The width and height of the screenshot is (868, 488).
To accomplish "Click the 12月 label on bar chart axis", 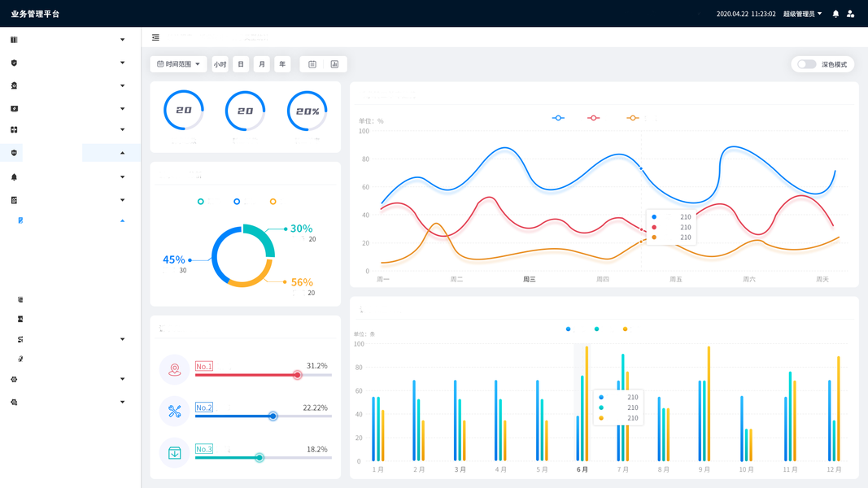I will point(834,469).
